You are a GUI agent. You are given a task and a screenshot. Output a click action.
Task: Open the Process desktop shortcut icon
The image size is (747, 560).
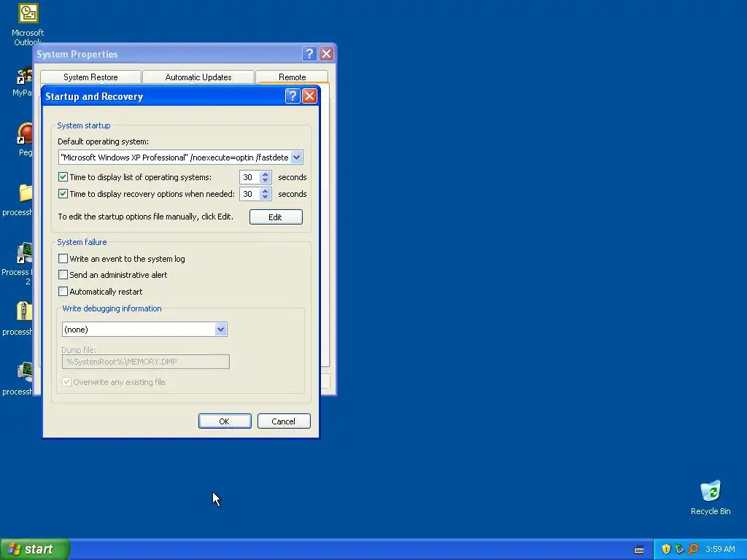click(24, 253)
